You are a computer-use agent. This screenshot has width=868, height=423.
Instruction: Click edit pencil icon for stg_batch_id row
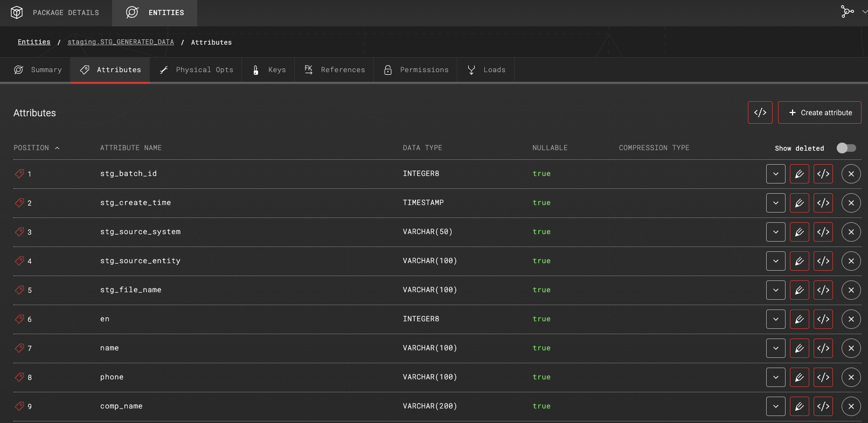[x=799, y=174]
